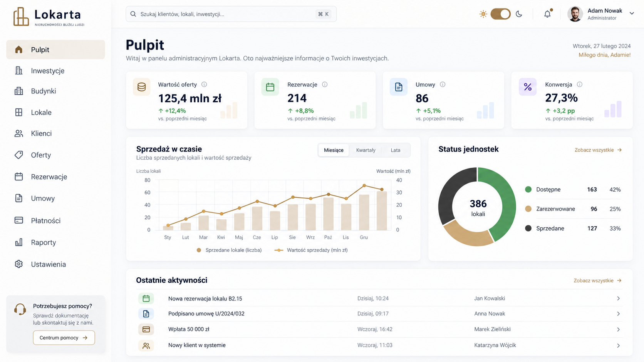Click the users icon of Nowy klient activity

coord(146,345)
